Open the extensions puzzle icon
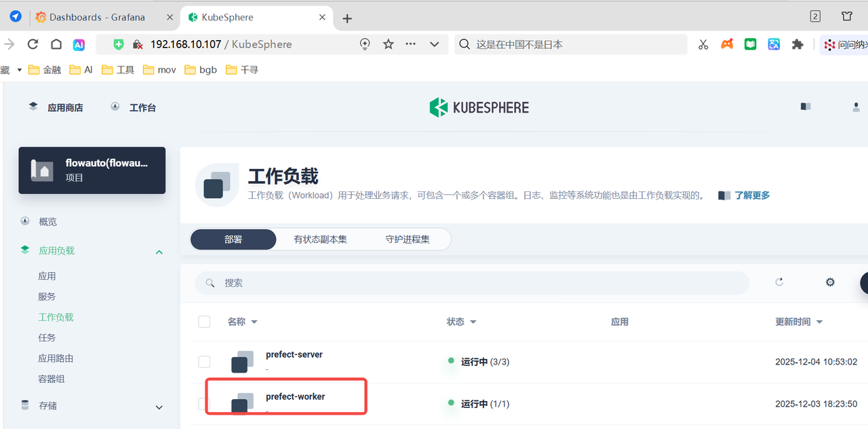 tap(797, 44)
